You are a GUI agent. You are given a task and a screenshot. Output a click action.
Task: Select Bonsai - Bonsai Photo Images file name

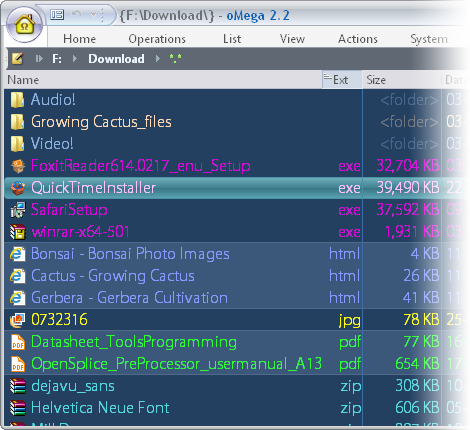(130, 254)
